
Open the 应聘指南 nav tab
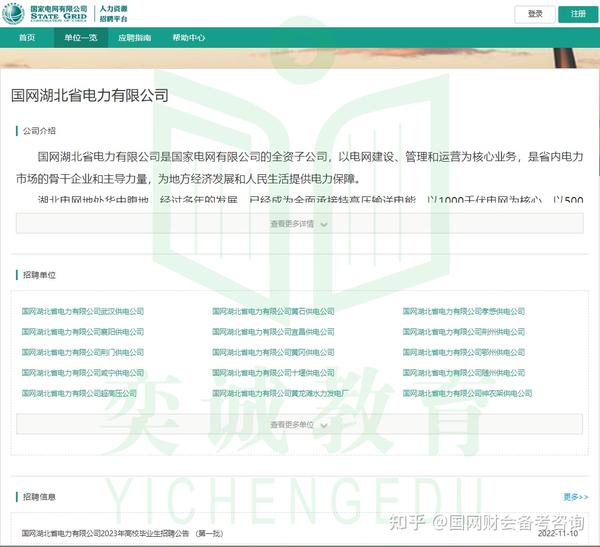(135, 38)
